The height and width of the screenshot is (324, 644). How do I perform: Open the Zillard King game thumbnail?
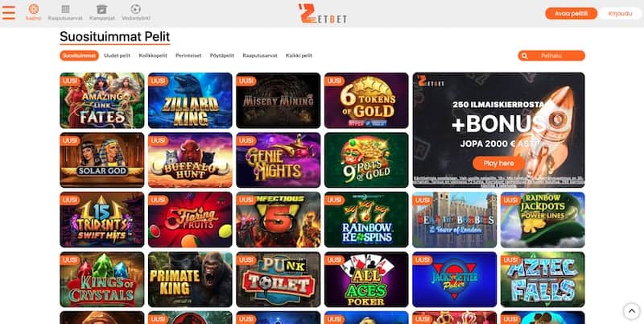(190, 100)
